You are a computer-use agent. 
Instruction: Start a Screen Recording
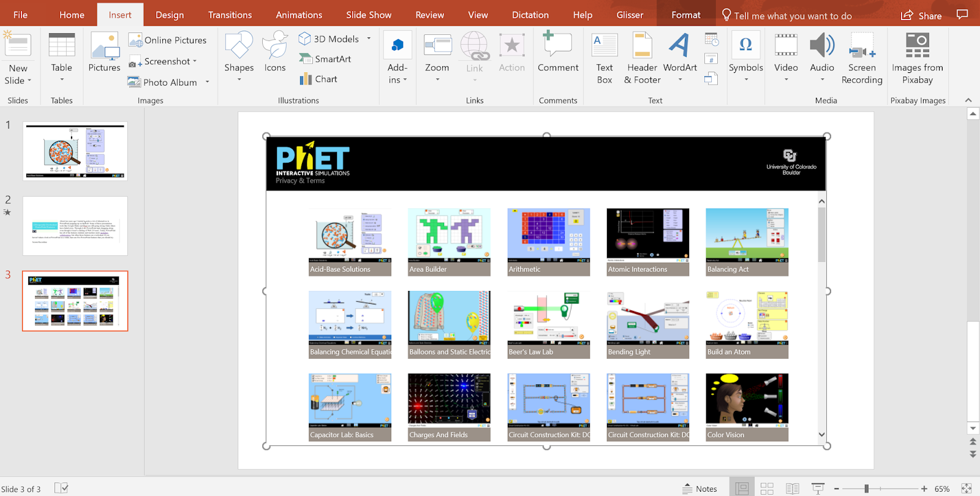[862, 58]
